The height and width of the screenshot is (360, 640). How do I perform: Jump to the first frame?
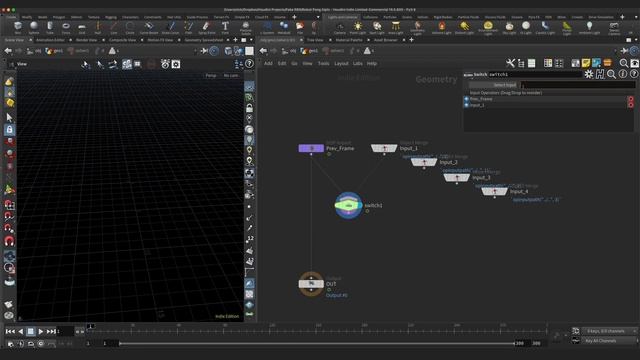(x=10, y=331)
